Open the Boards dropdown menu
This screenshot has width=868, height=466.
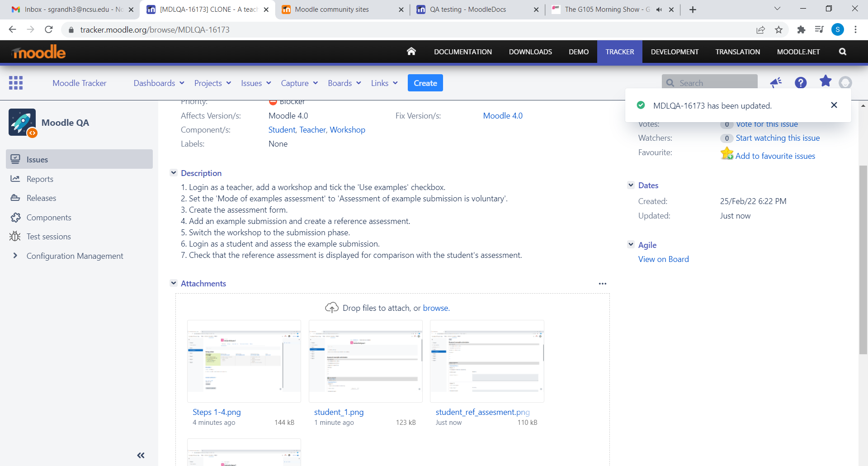(344, 83)
